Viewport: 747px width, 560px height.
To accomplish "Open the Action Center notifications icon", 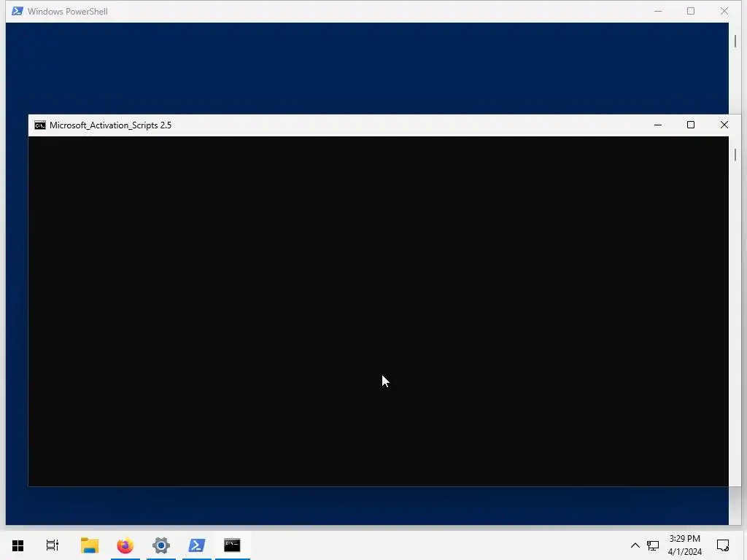I will [723, 545].
